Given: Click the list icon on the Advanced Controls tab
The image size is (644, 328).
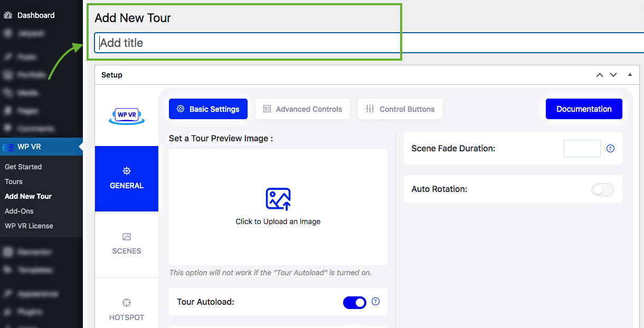Looking at the screenshot, I should (x=267, y=109).
